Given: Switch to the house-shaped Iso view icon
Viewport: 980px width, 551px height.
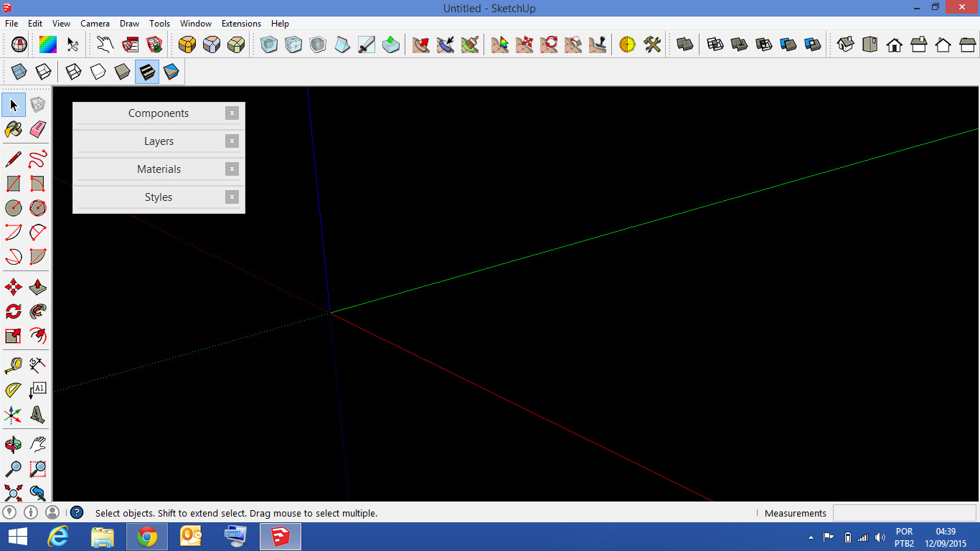Looking at the screenshot, I should pyautogui.click(x=846, y=44).
